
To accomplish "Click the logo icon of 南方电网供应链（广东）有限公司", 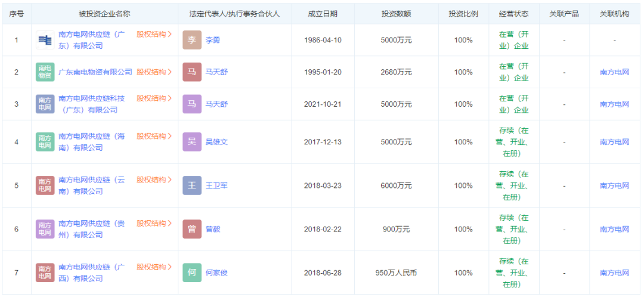I will coord(45,40).
